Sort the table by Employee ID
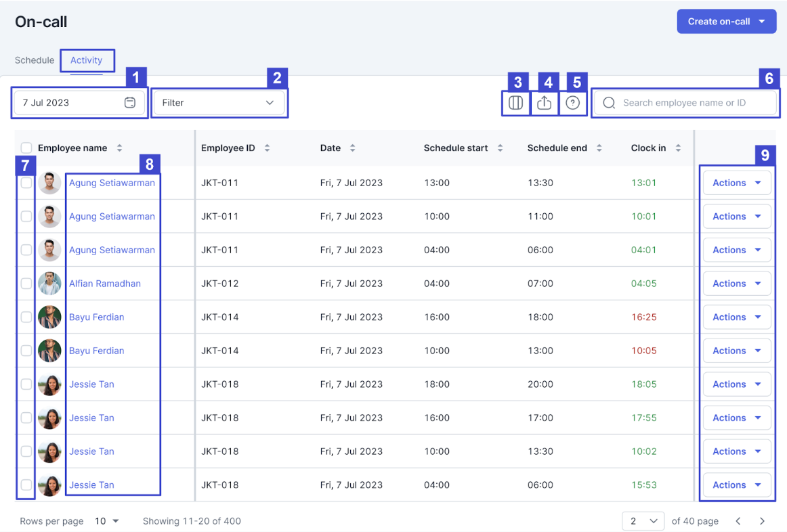Screen dimensions: 787x532 tap(267, 148)
